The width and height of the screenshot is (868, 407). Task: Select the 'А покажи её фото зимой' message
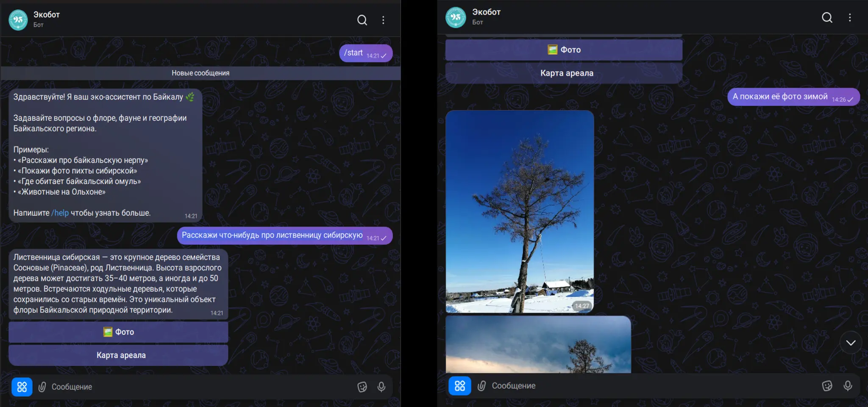point(793,97)
